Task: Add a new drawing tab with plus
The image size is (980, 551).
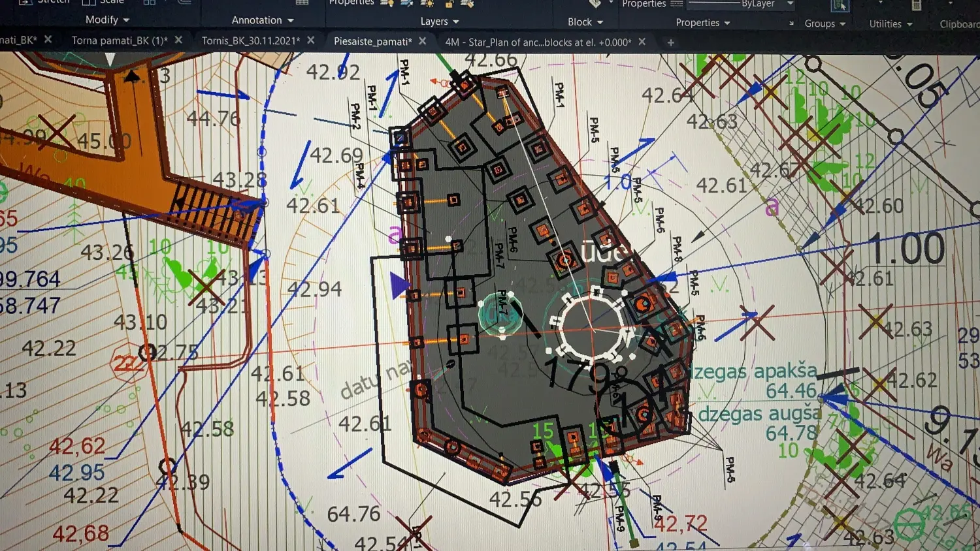Action: pyautogui.click(x=670, y=42)
